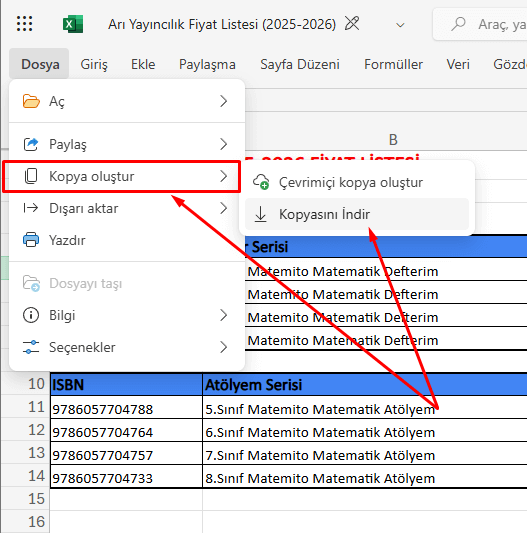This screenshot has height=533, width=527.
Task: Focus the 'Araç, ya' search box
Action: pyautogui.click(x=480, y=24)
